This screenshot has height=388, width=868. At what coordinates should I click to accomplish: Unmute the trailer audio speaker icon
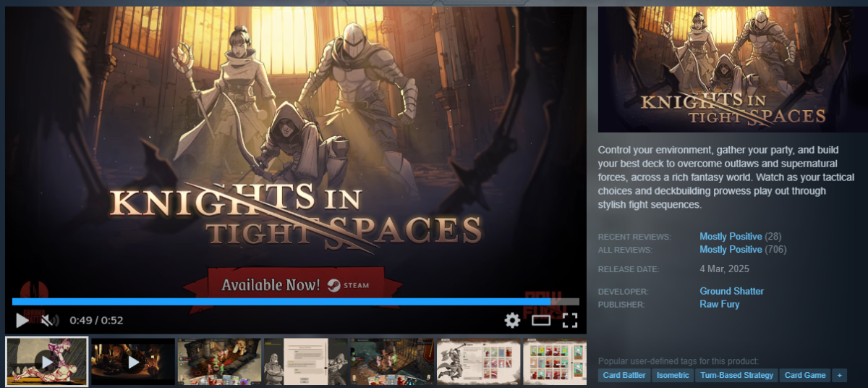(x=48, y=320)
